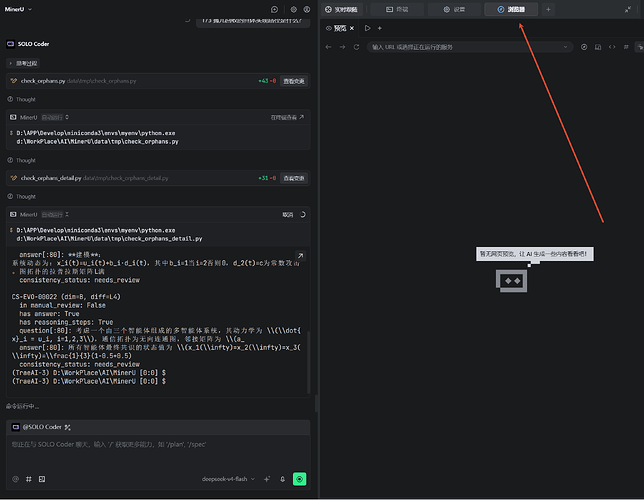
Task: Add context with the # icon
Action: (x=29, y=479)
